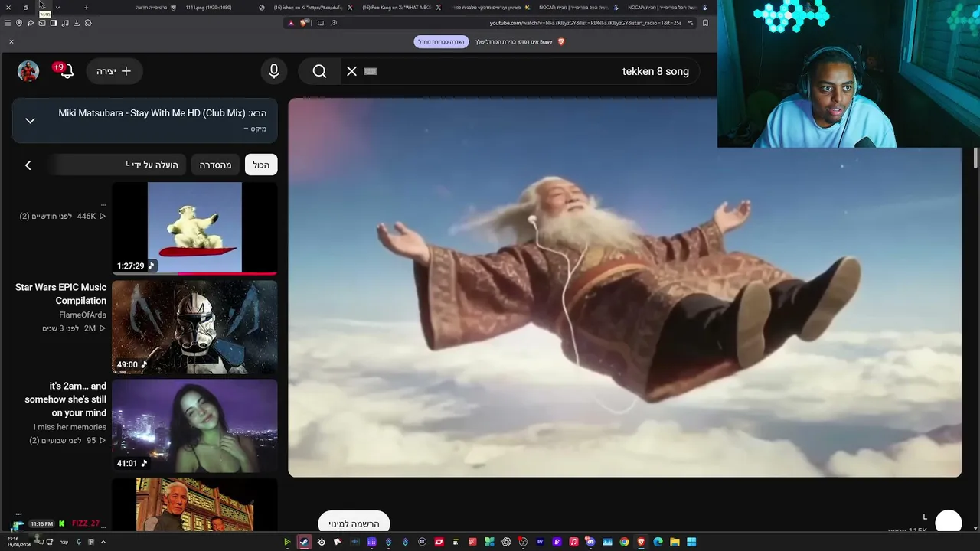Open File Explorer from the taskbar
Image resolution: width=980 pixels, height=551 pixels.
(675, 542)
